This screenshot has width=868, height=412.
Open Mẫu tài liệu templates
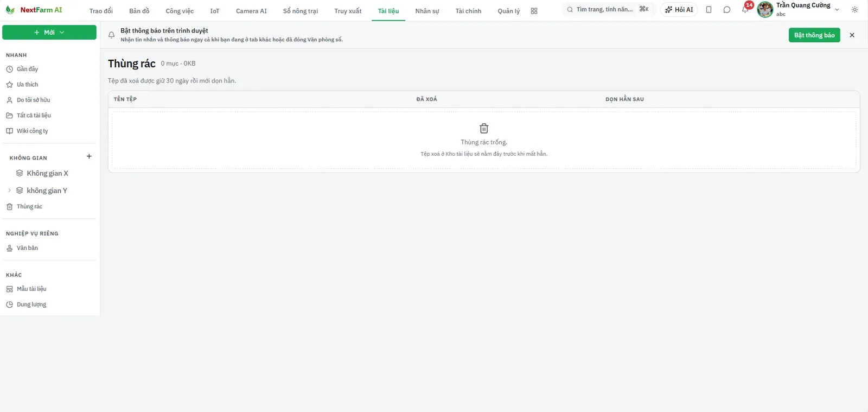pos(49,289)
